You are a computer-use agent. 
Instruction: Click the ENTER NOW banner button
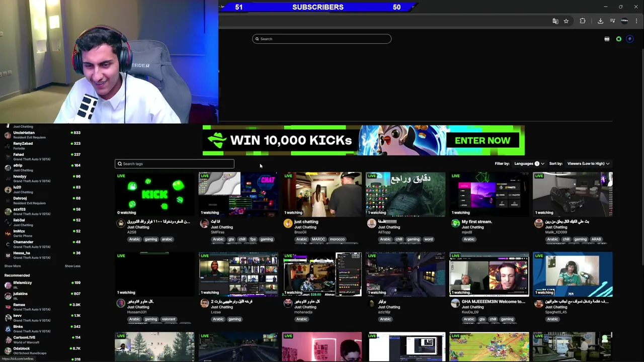point(482,141)
